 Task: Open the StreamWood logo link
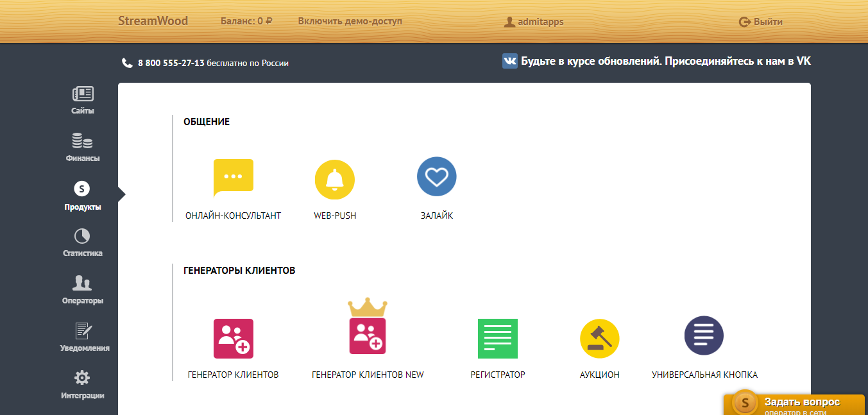[x=153, y=21]
